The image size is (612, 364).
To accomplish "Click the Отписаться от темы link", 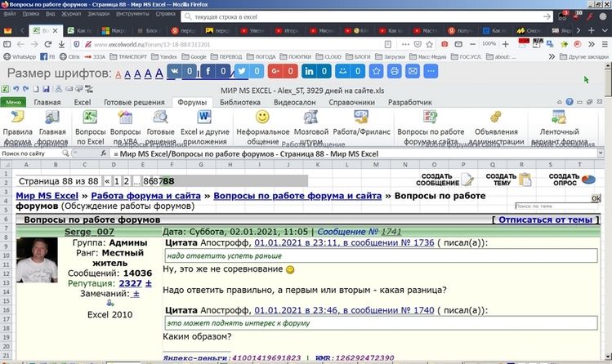I will click(x=545, y=220).
